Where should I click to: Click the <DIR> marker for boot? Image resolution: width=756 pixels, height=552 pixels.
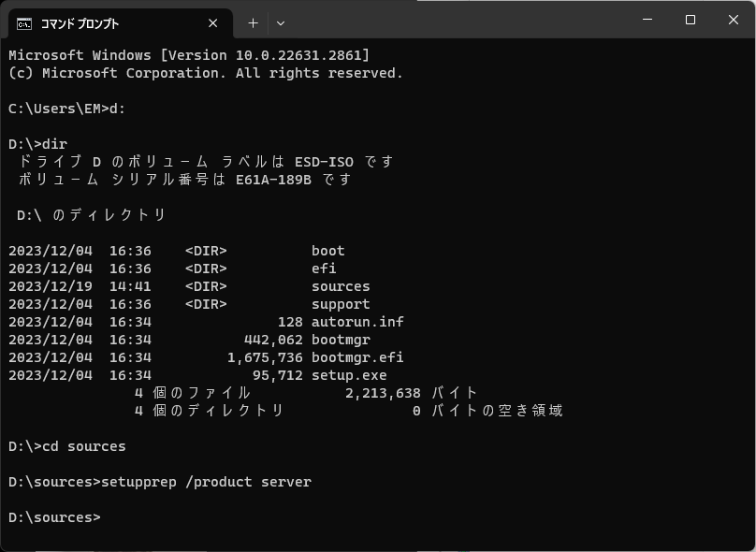206,251
